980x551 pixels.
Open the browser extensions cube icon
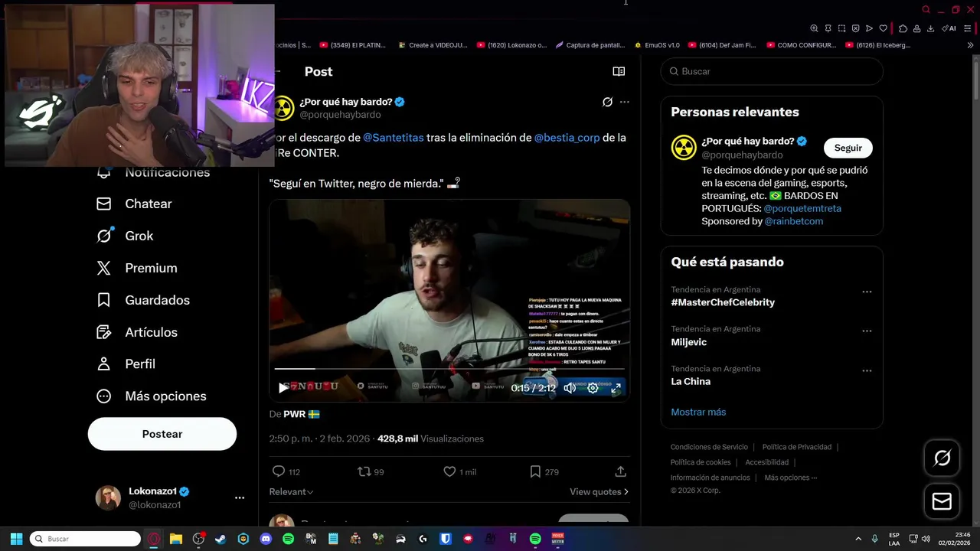903,28
